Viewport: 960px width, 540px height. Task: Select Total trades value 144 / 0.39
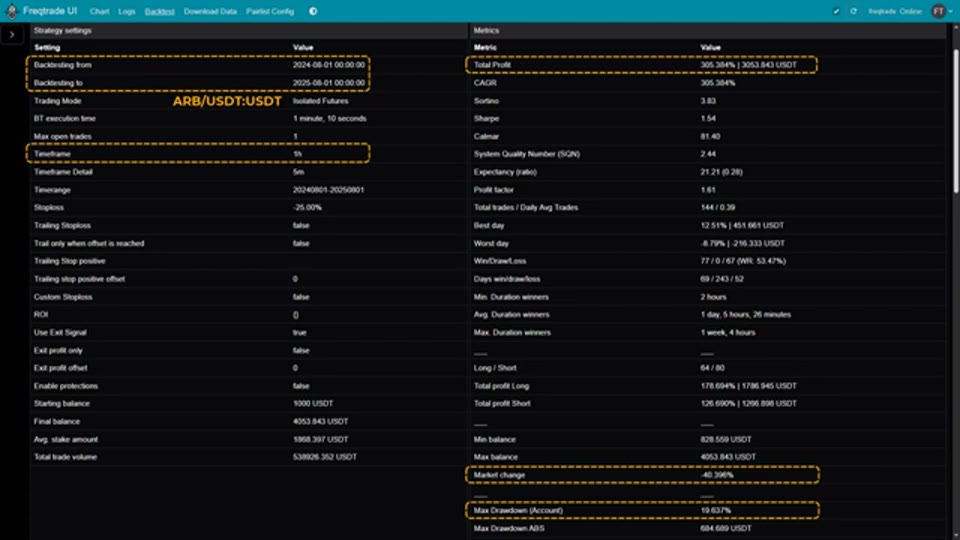[x=718, y=208]
